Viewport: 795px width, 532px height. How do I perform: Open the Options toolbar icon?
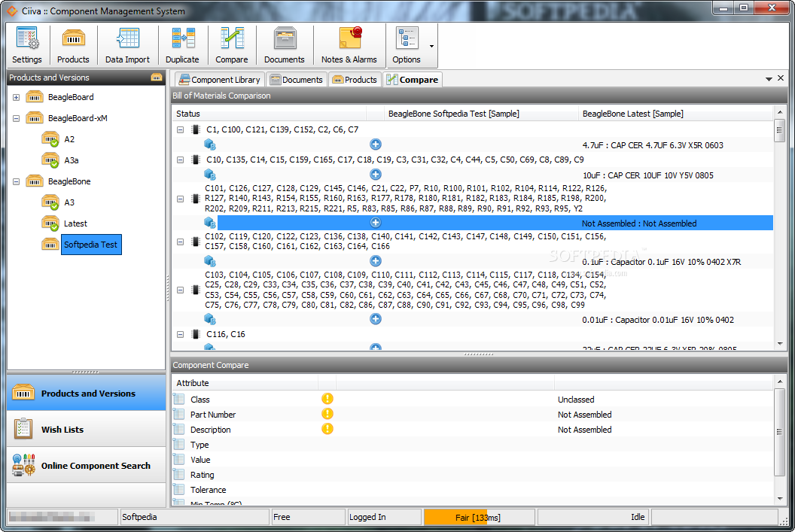click(407, 45)
